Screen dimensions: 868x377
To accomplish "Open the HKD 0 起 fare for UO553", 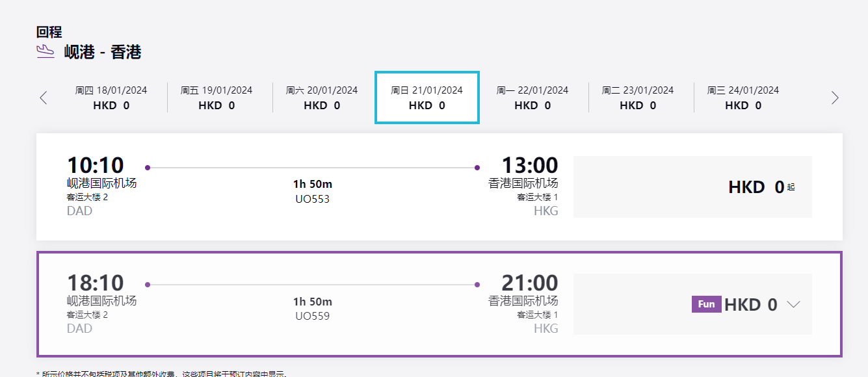I will [693, 187].
